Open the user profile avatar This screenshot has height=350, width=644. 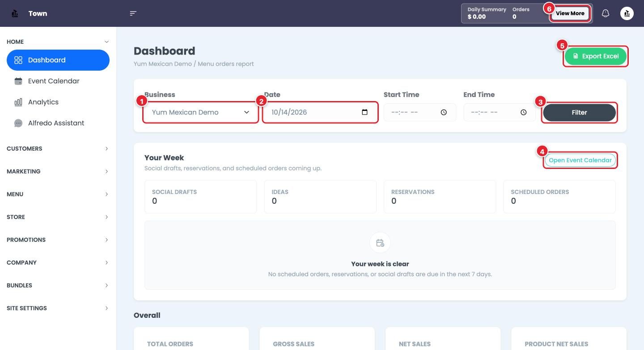pyautogui.click(x=627, y=13)
